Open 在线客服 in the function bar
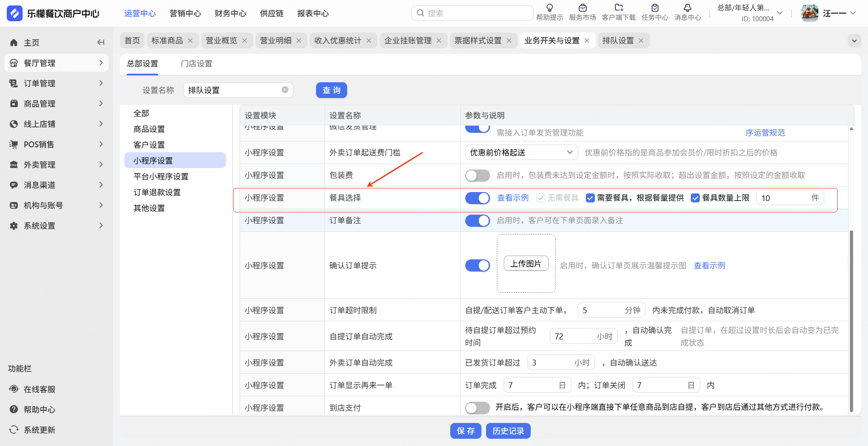The image size is (868, 446). pos(39,389)
